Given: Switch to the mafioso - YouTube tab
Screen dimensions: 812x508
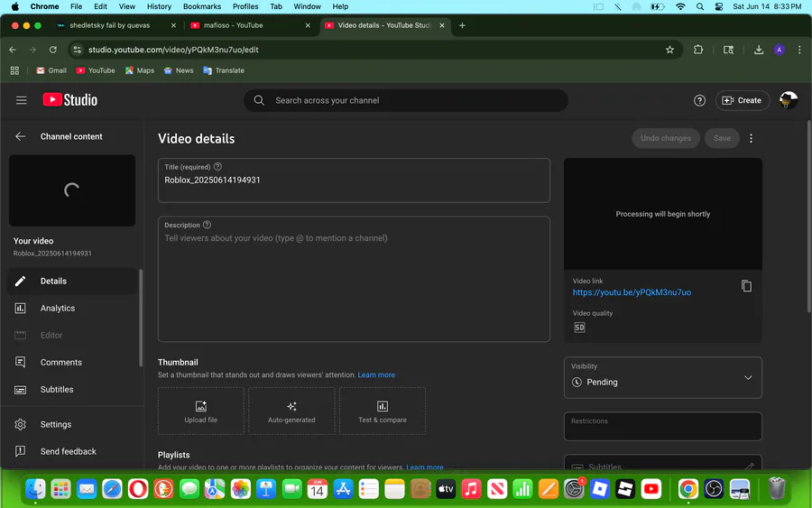Looking at the screenshot, I should 250,25.
